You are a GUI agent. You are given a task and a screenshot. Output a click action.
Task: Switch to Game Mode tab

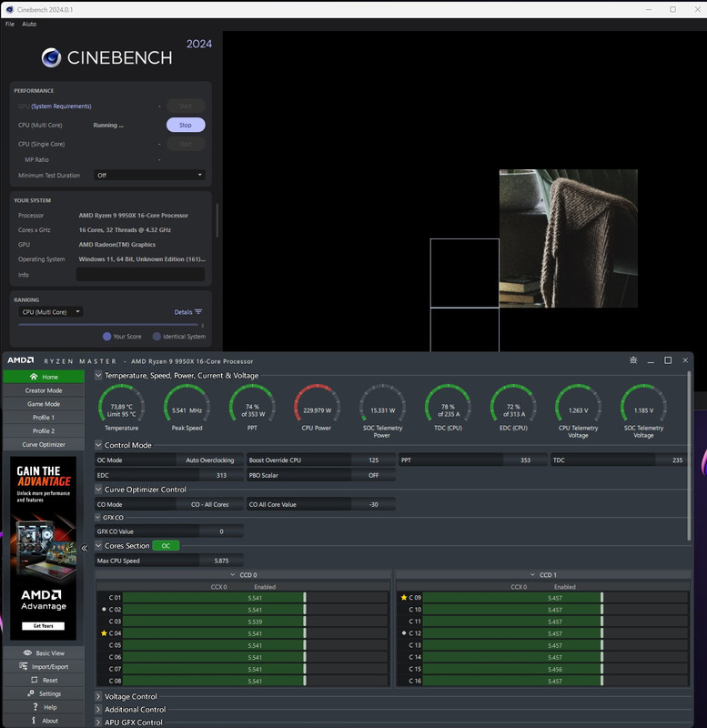pos(44,404)
